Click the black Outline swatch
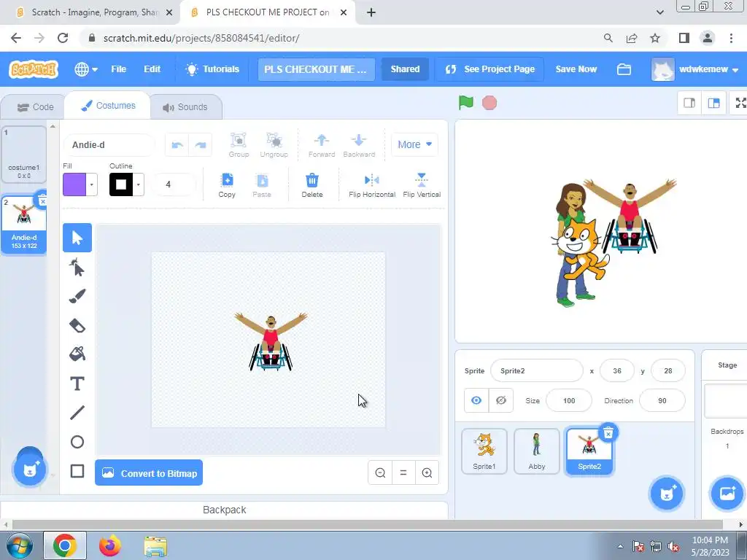The height and width of the screenshot is (560, 747). [121, 184]
